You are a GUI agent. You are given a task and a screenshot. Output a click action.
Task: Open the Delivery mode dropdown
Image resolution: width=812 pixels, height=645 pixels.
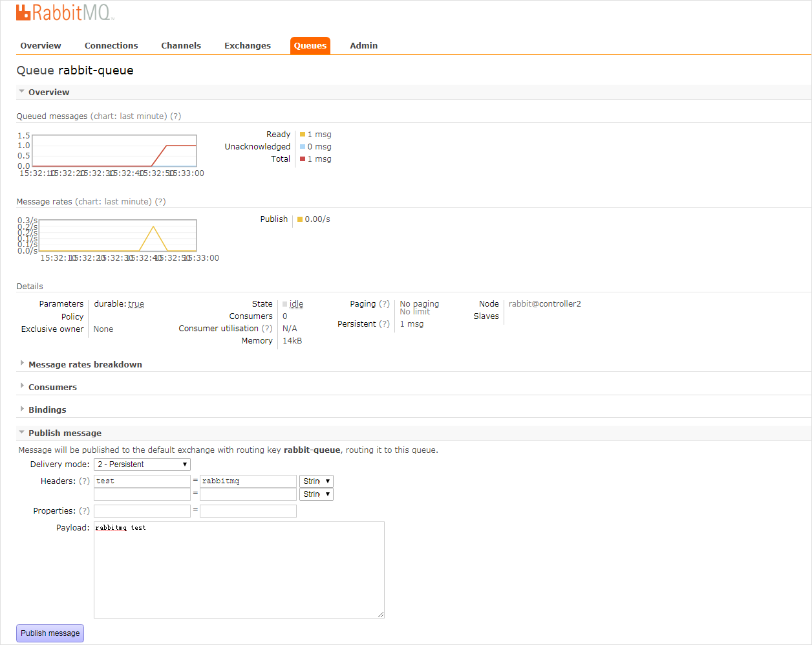[x=142, y=465]
